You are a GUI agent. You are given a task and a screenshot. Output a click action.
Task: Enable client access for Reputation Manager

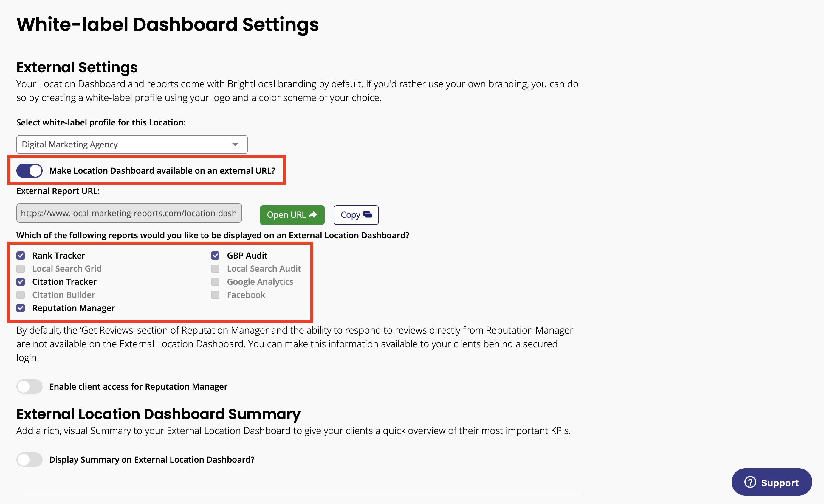tap(30, 386)
